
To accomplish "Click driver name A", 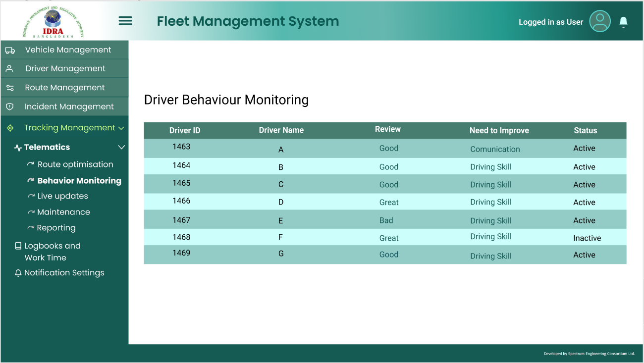I will [281, 150].
